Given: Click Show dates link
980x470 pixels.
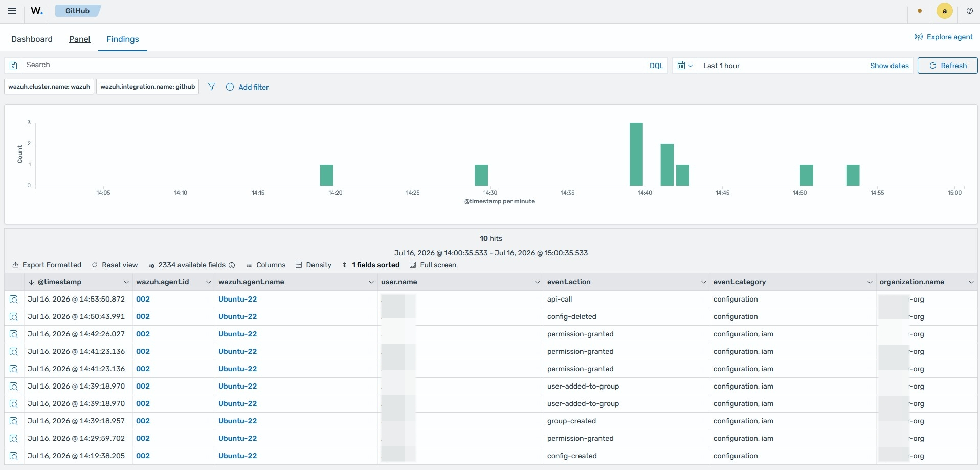Looking at the screenshot, I should [x=889, y=66].
